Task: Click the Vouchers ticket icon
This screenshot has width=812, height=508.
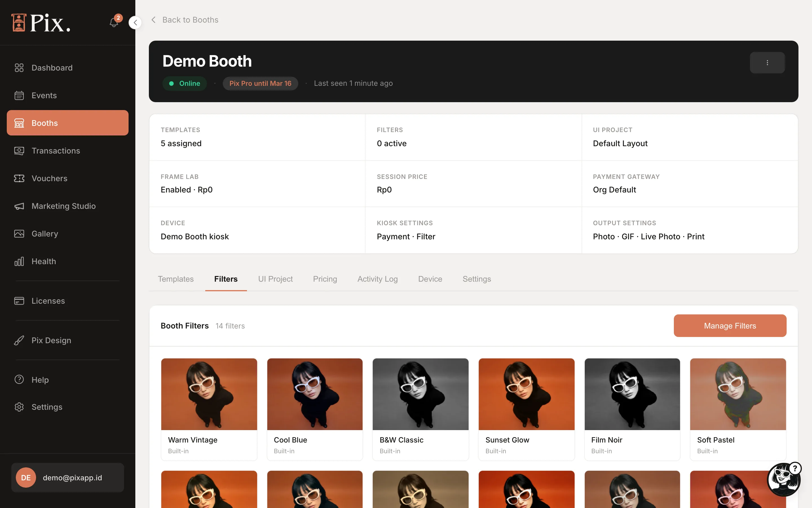Action: tap(19, 178)
